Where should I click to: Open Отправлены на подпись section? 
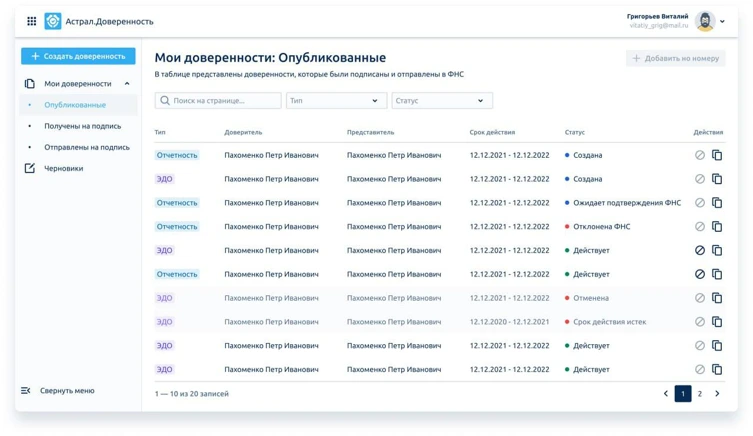click(x=86, y=147)
